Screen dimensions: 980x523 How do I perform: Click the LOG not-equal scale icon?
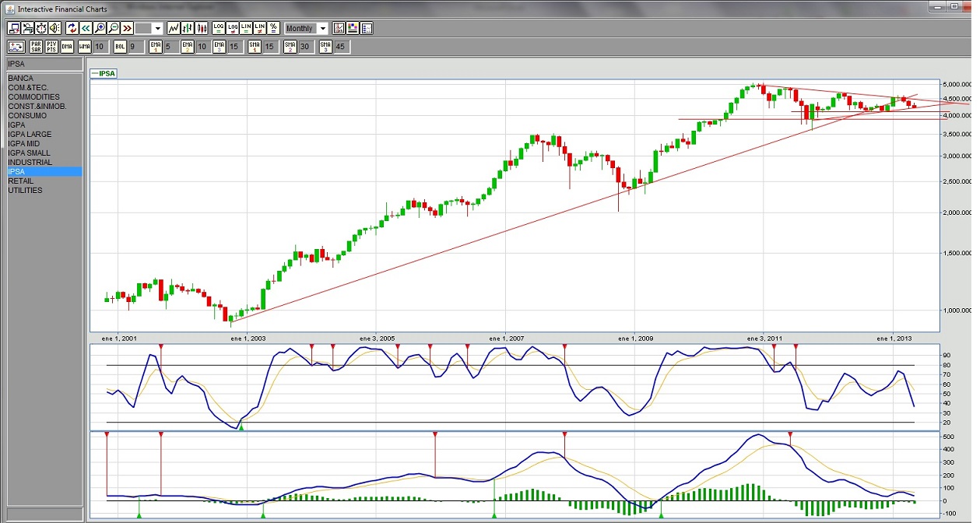(233, 28)
